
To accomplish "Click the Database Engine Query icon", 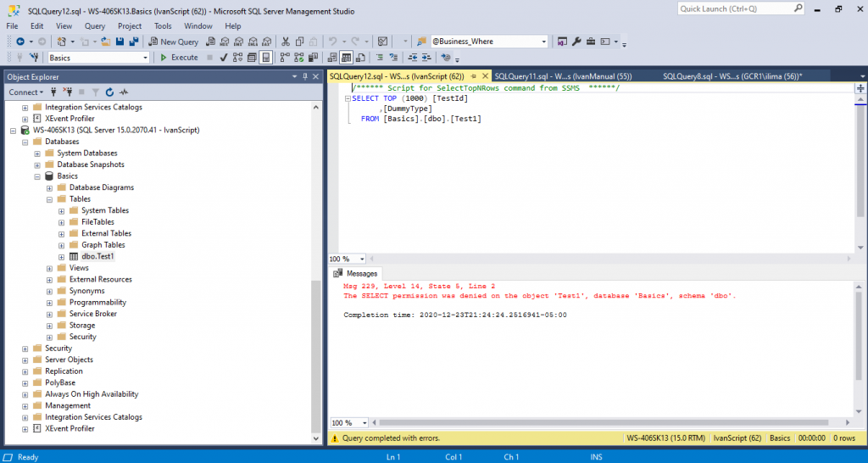I will (x=210, y=42).
